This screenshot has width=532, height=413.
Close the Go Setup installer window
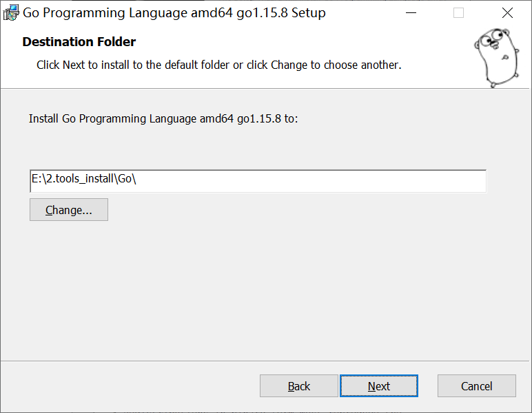pyautogui.click(x=507, y=13)
